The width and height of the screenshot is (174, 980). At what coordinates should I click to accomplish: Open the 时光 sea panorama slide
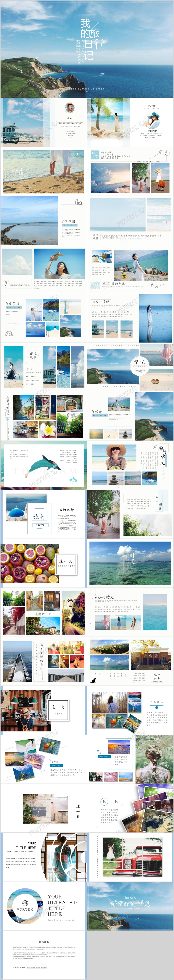[x=130, y=563]
